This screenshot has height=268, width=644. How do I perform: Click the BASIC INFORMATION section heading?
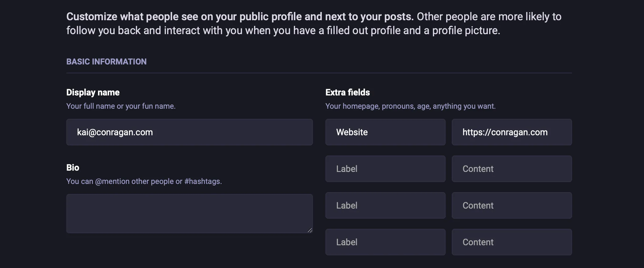point(106,62)
